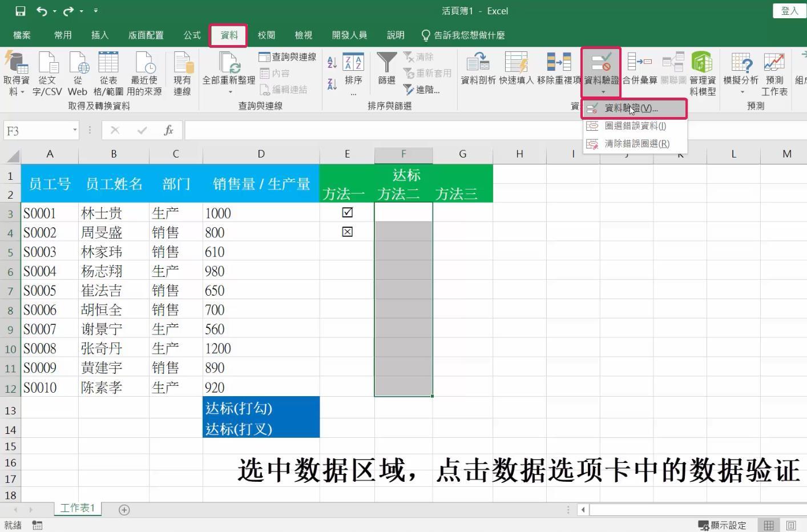Viewport: 807px width, 532px height.
Task: Click the 管理資料模型 data model icon
Action: pos(701,71)
